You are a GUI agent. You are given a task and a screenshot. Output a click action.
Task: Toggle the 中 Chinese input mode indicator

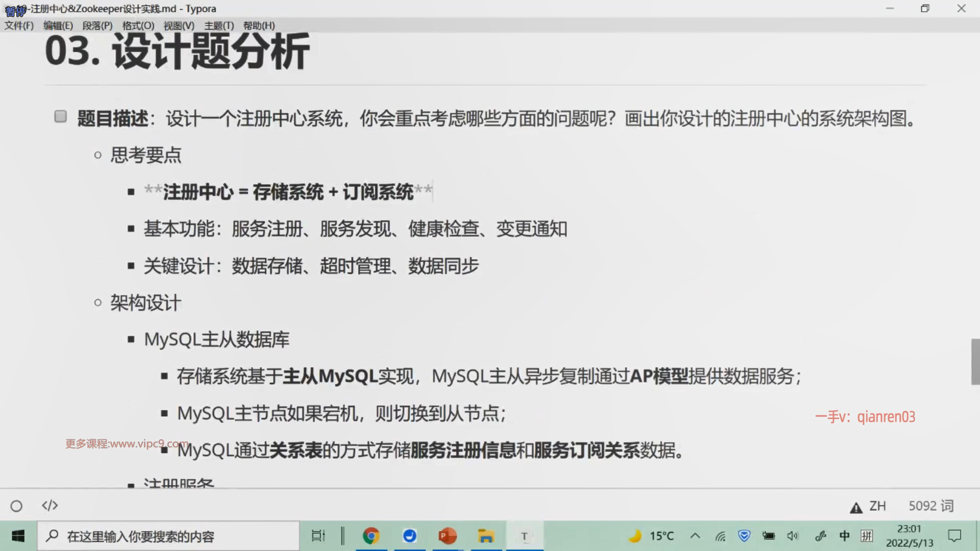(844, 536)
